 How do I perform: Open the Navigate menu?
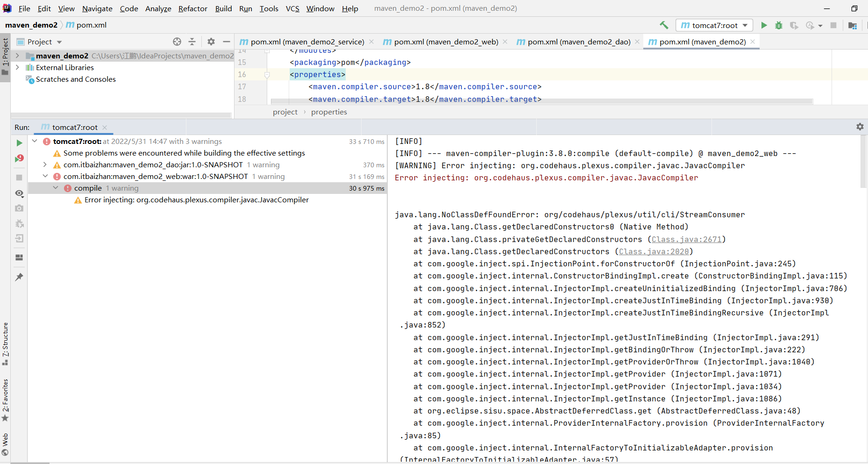click(x=97, y=8)
